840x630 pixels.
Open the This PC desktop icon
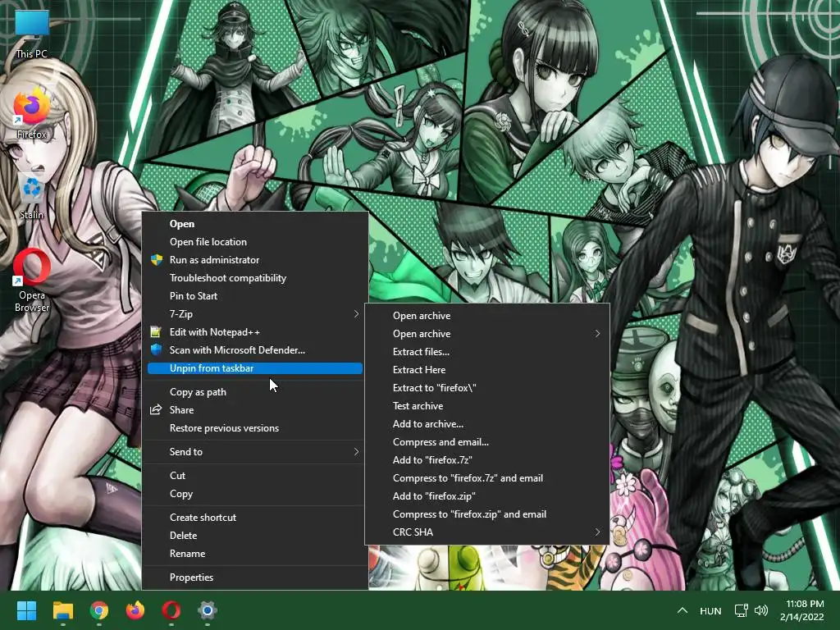32,33
